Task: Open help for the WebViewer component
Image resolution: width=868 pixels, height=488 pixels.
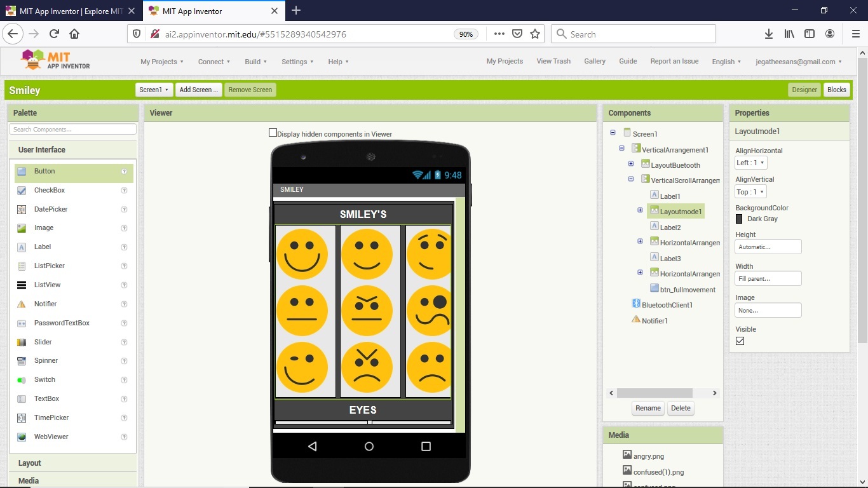Action: 125,437
